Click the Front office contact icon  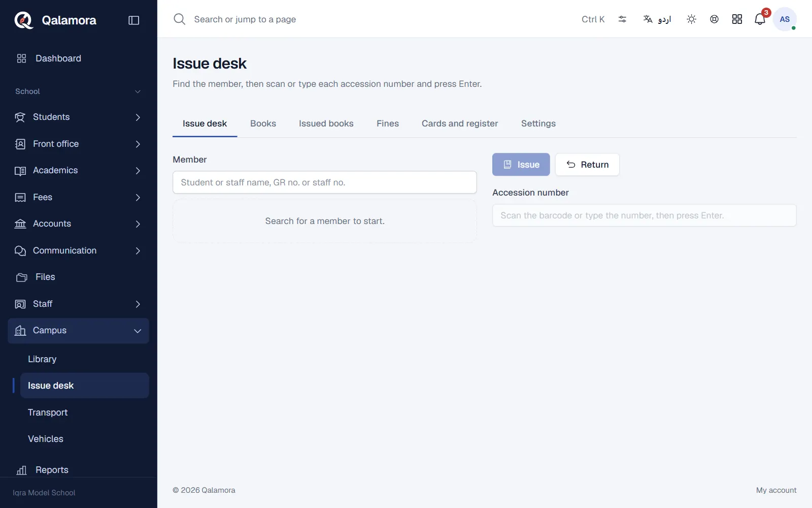pos(20,144)
